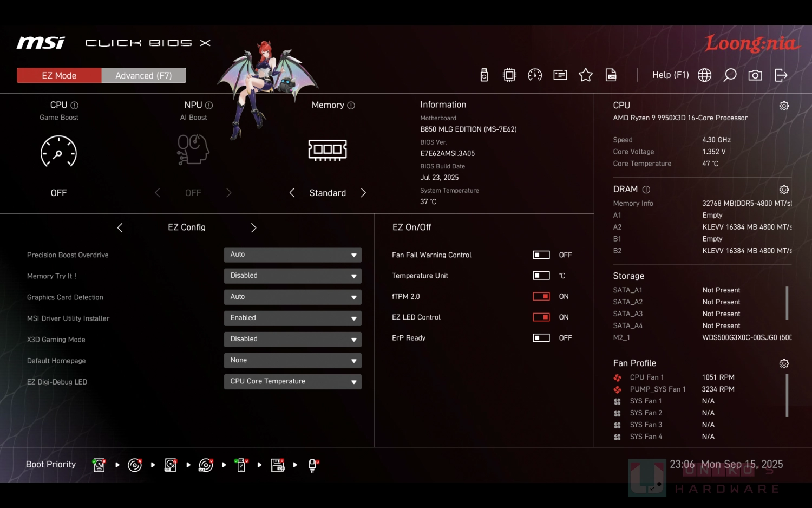Click the NPU AI Boost head icon
Image resolution: width=812 pixels, height=508 pixels.
click(193, 149)
